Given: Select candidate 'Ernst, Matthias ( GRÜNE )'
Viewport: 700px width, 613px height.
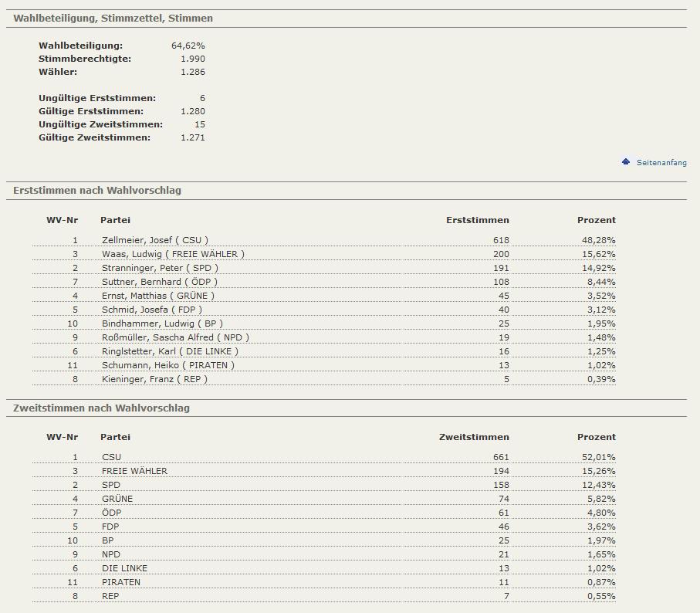Looking at the screenshot, I should [x=158, y=296].
